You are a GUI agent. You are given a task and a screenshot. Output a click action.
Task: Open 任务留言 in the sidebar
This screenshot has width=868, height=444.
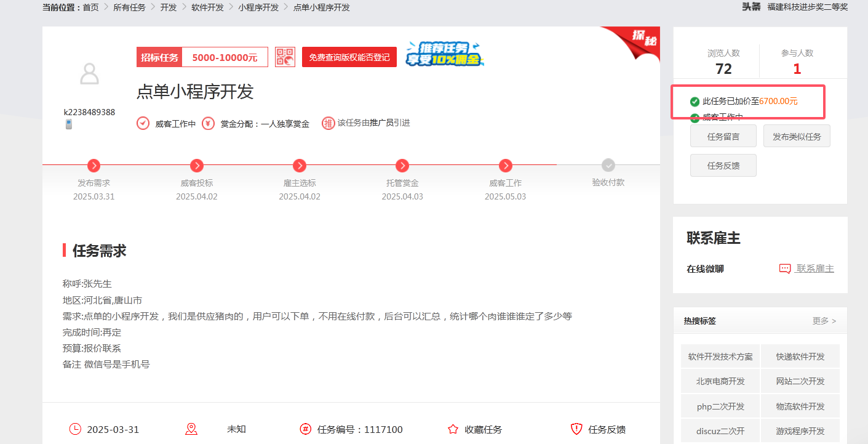[x=723, y=135]
